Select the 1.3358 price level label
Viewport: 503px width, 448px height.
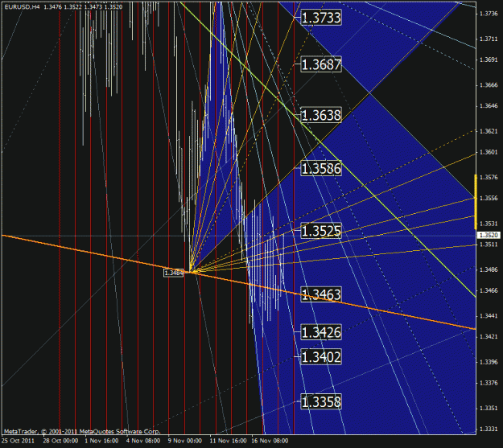pyautogui.click(x=321, y=401)
